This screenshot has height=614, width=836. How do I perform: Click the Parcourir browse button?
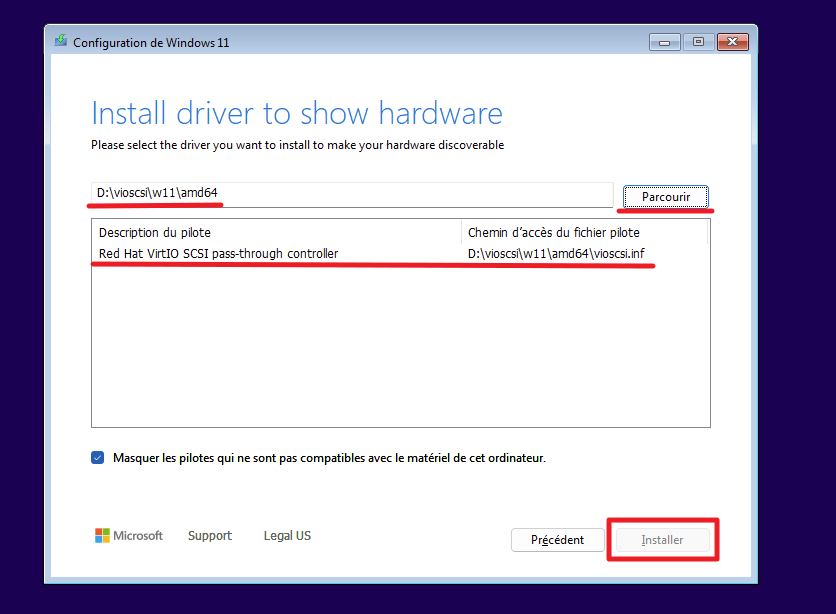coord(665,197)
